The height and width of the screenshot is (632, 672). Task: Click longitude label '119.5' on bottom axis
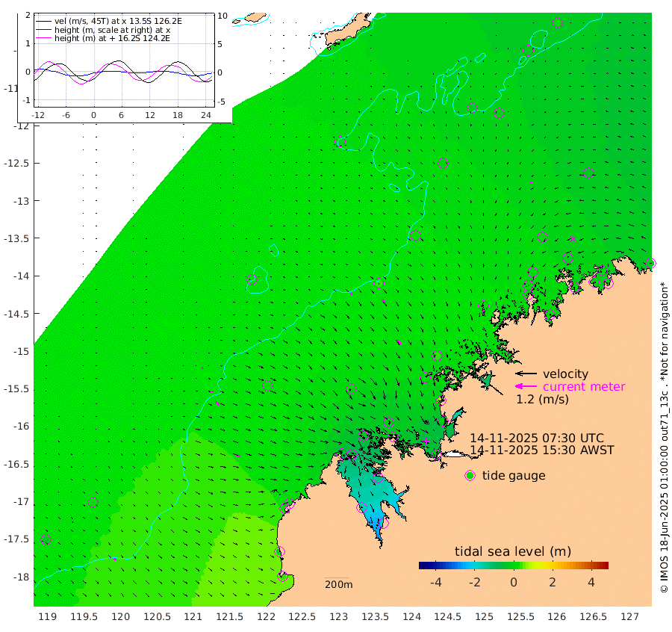(84, 617)
